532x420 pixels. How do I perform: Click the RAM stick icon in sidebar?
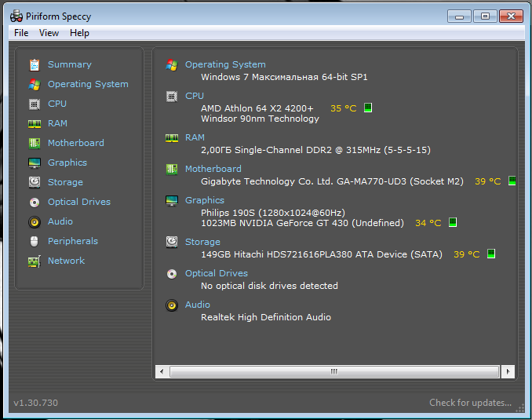pos(35,123)
